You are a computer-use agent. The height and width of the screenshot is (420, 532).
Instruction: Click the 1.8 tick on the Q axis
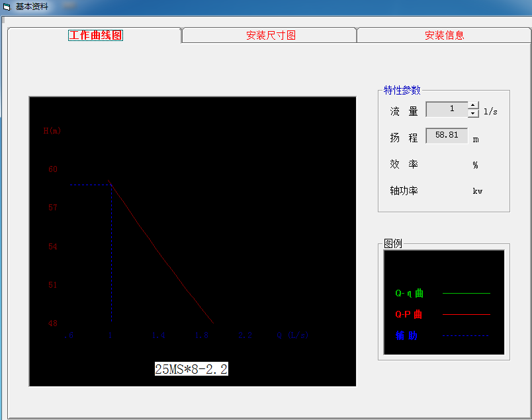pos(202,335)
